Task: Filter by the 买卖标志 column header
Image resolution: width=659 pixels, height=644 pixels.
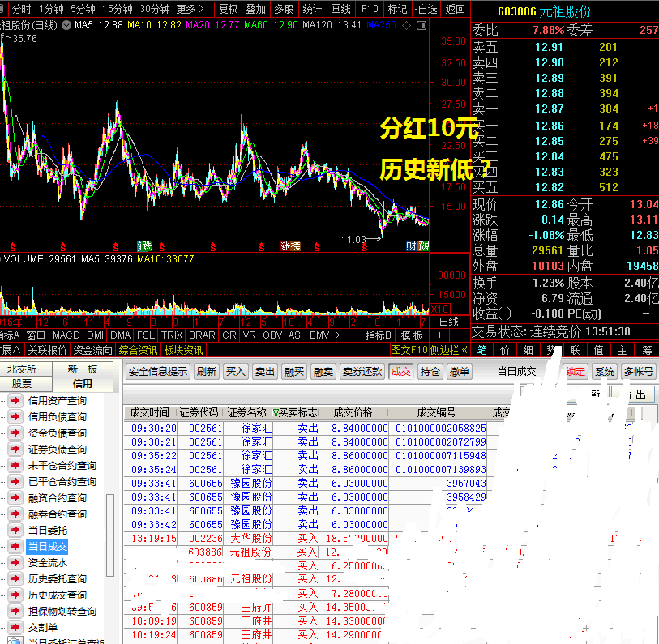Action: [x=296, y=412]
